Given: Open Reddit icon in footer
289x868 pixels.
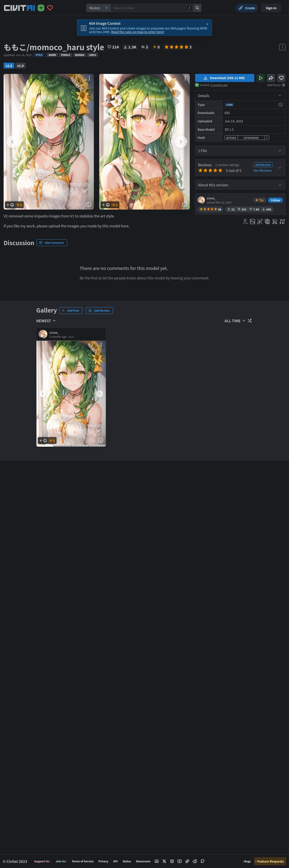Looking at the screenshot, I should [x=195, y=861].
